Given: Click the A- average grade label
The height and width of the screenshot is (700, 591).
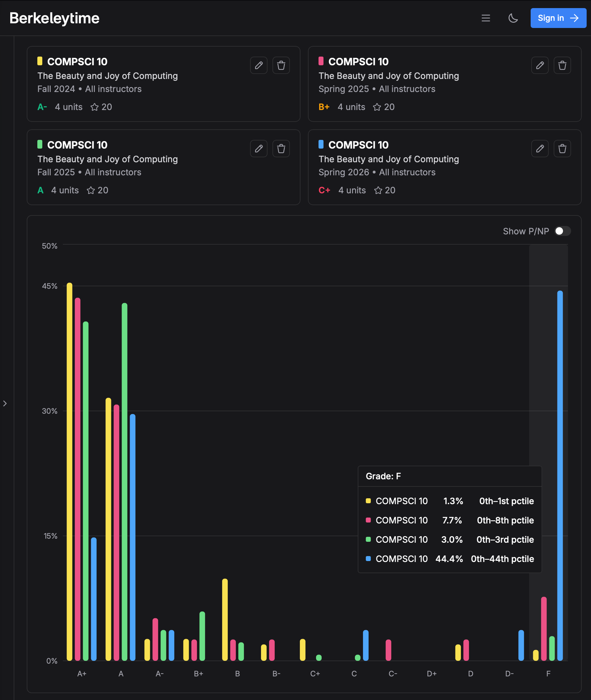Looking at the screenshot, I should click(x=42, y=107).
